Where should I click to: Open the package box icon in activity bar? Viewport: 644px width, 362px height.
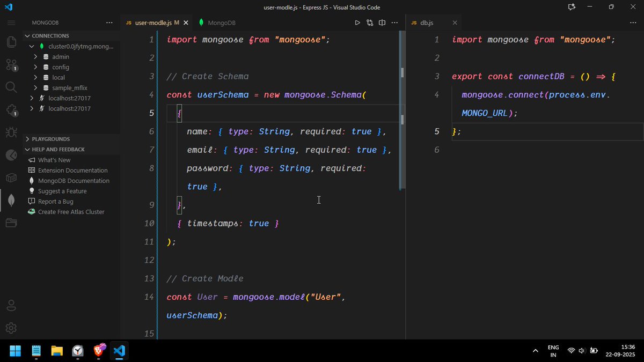point(11,178)
